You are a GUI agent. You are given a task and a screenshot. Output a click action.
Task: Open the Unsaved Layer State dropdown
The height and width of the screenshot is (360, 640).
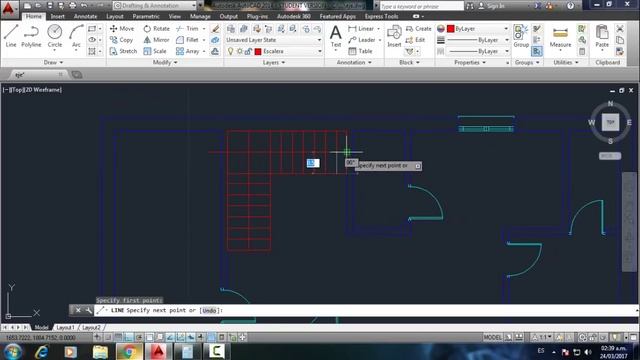click(x=274, y=40)
